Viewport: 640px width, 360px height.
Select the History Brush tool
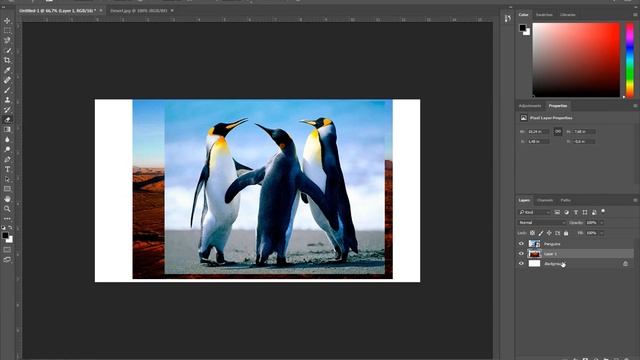[x=7, y=110]
